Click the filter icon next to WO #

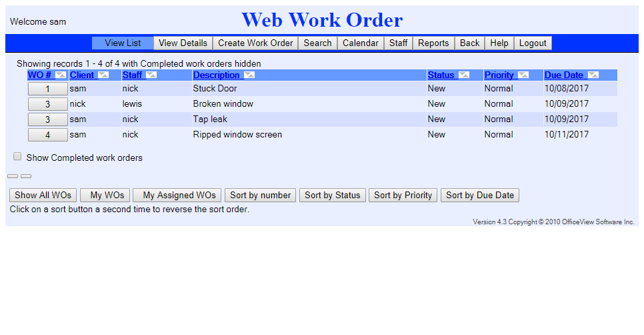[x=61, y=75]
